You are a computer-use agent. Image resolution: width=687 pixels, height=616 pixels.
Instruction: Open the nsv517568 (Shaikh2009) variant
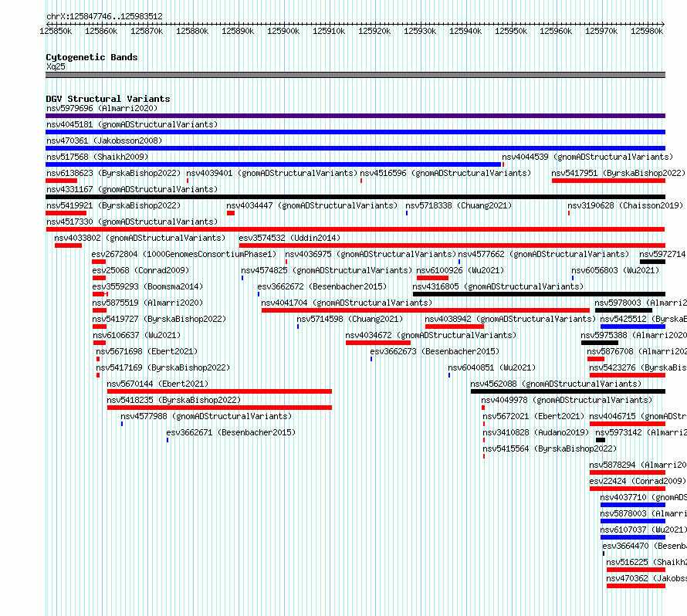point(97,157)
